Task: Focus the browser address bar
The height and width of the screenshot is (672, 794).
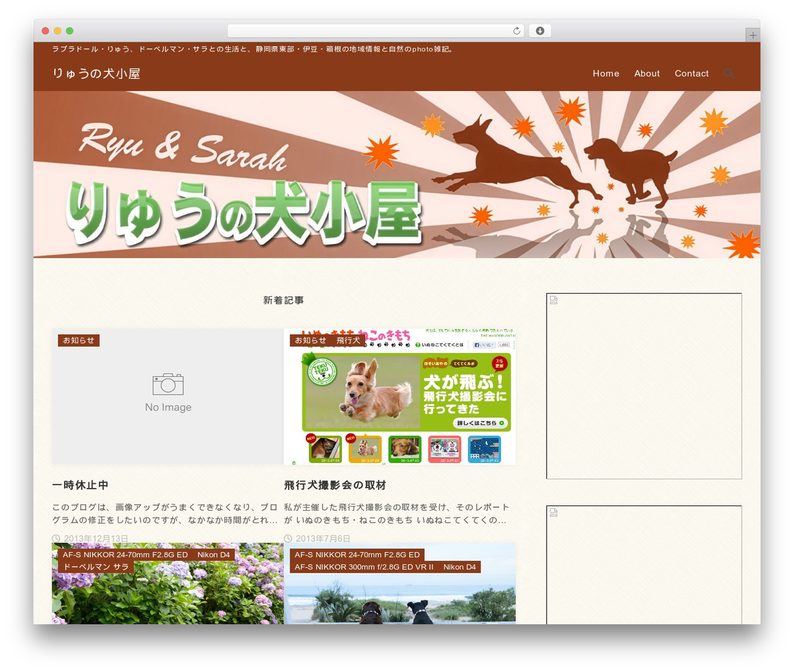Action: tap(376, 31)
